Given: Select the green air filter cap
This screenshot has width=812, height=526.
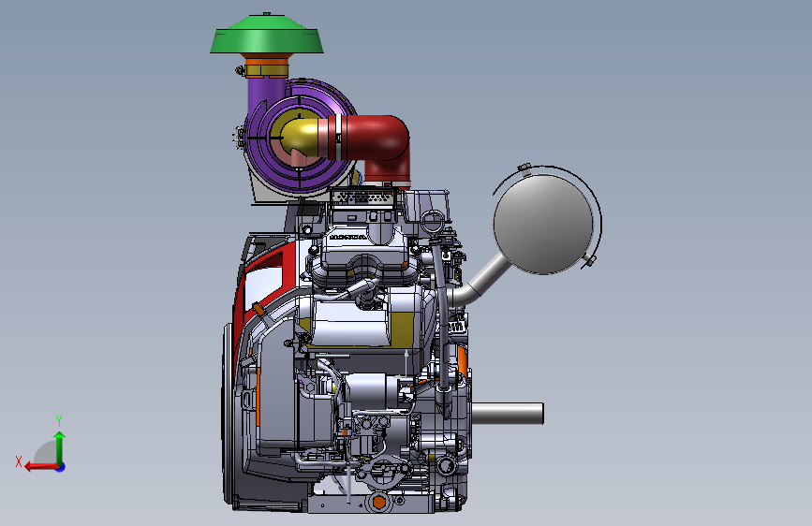Looking at the screenshot, I should point(267,34).
